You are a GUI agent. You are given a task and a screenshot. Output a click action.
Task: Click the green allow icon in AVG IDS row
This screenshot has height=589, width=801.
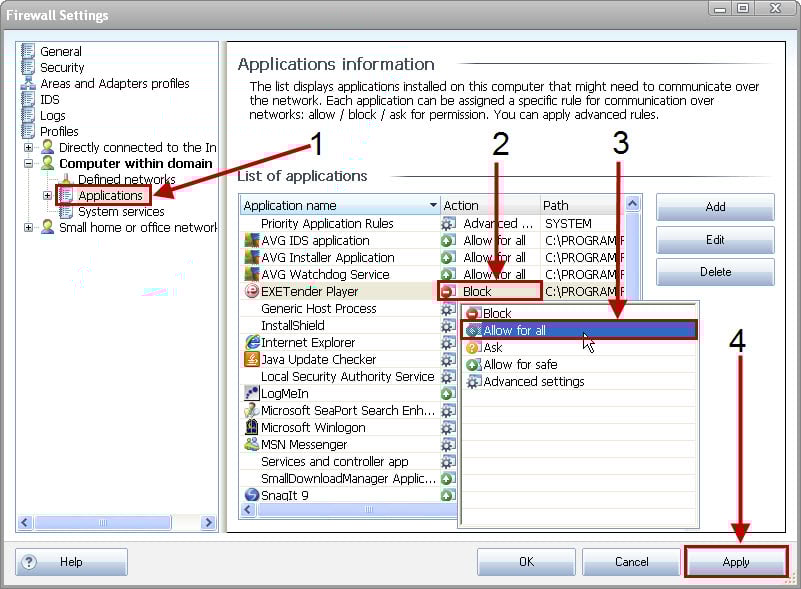coord(448,240)
